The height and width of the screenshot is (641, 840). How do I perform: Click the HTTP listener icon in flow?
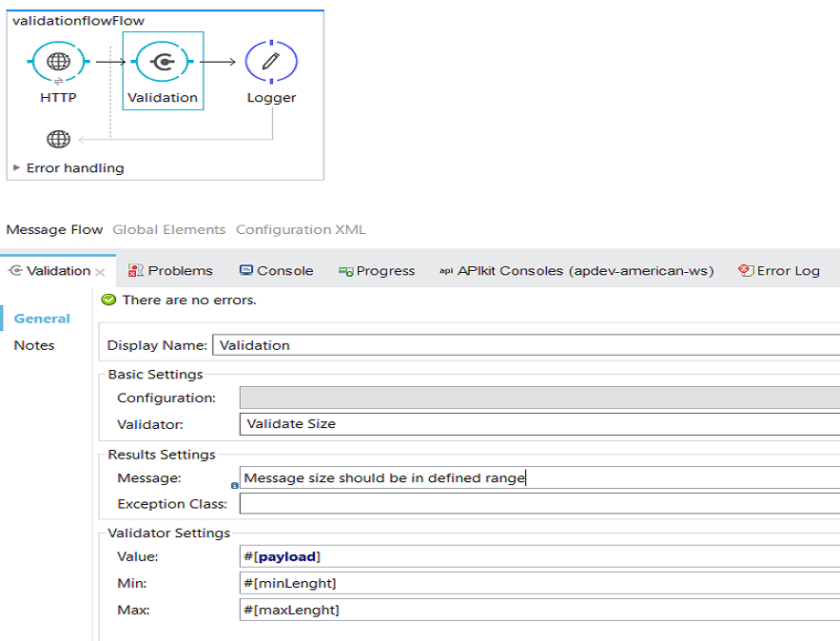point(59,62)
